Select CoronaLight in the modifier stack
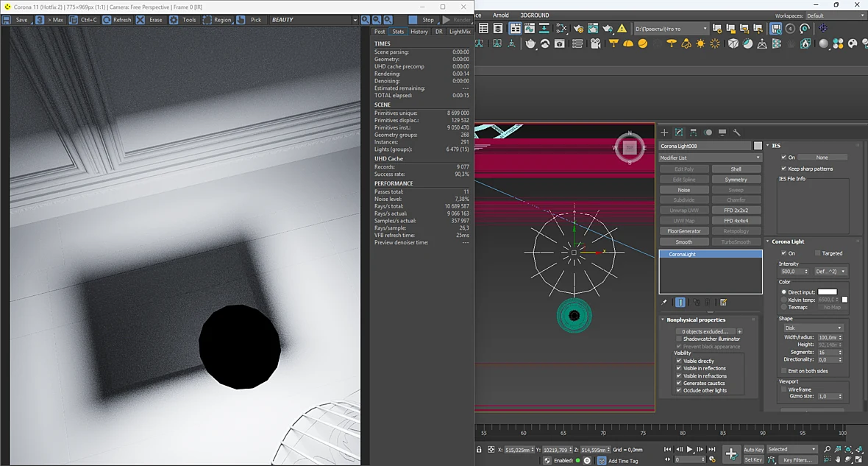Viewport: 868px width, 466px height. (x=711, y=254)
